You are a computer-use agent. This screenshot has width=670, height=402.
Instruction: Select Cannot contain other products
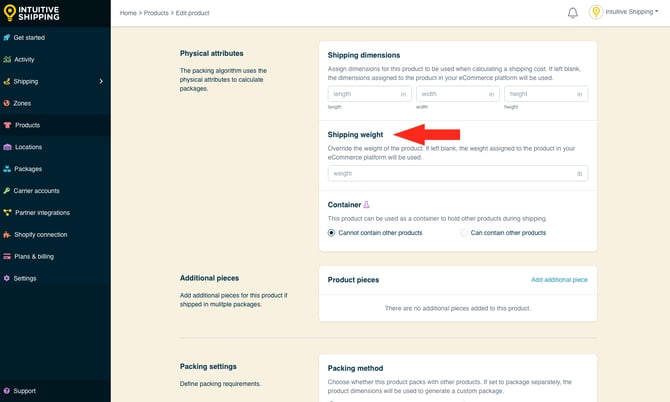(332, 232)
